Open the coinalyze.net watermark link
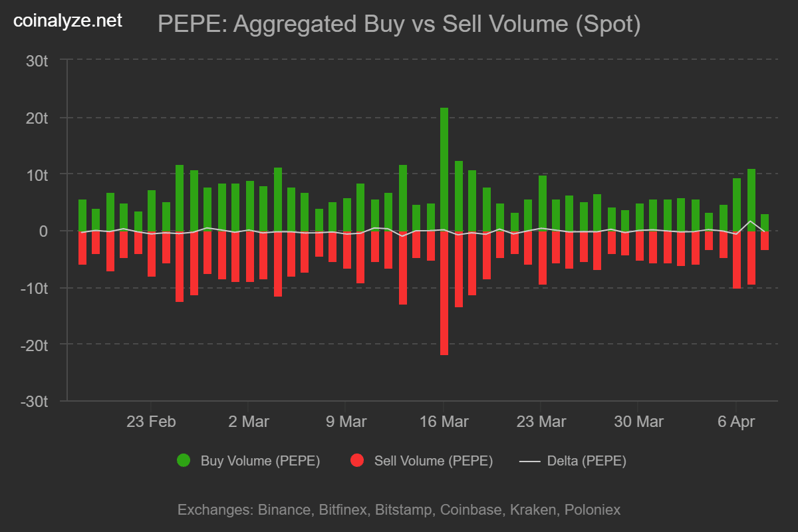 coord(68,21)
